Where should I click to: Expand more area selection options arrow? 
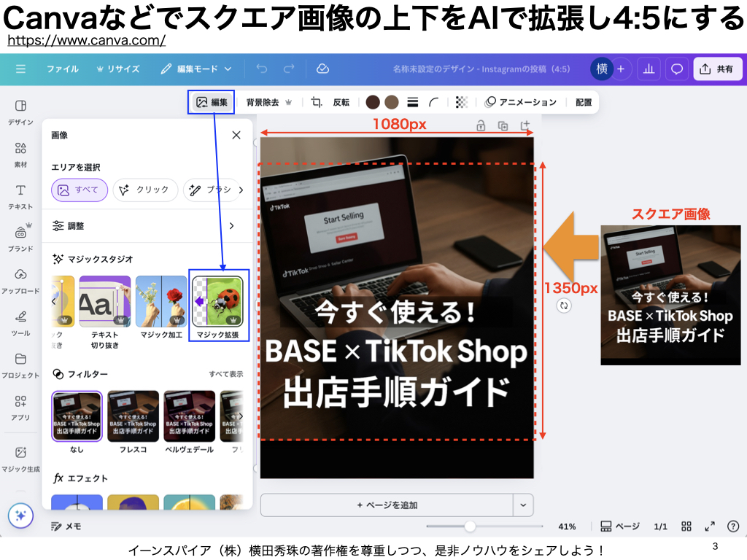(241, 190)
